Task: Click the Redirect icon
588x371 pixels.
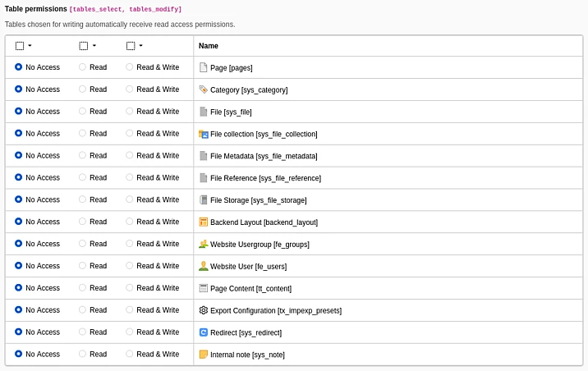Action: click(204, 332)
